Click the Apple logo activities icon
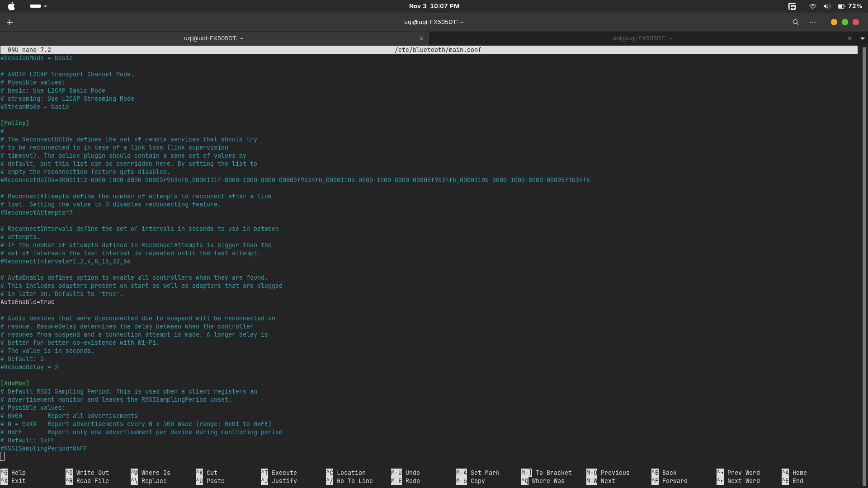 tap(11, 6)
